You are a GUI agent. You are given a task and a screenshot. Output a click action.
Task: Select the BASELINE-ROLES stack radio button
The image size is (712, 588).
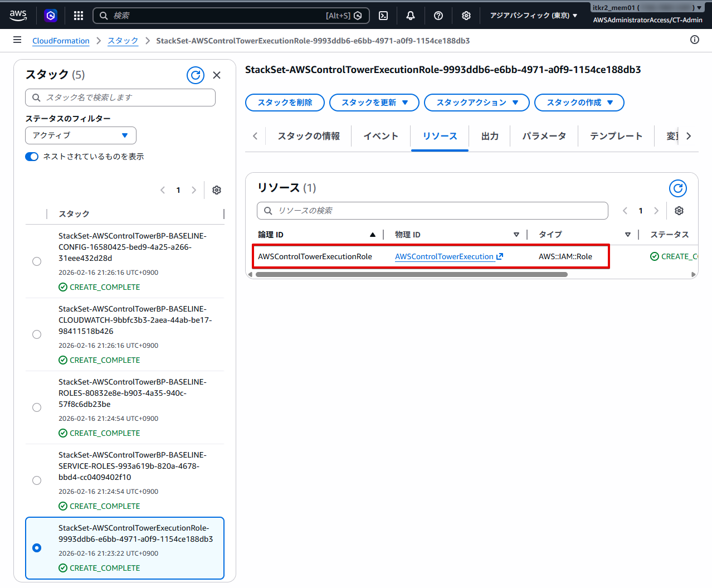click(37, 407)
